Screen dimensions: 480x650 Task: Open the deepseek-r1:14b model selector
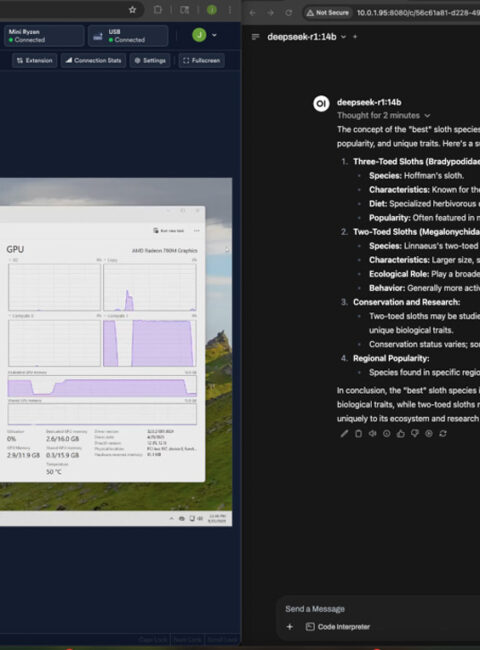306,37
